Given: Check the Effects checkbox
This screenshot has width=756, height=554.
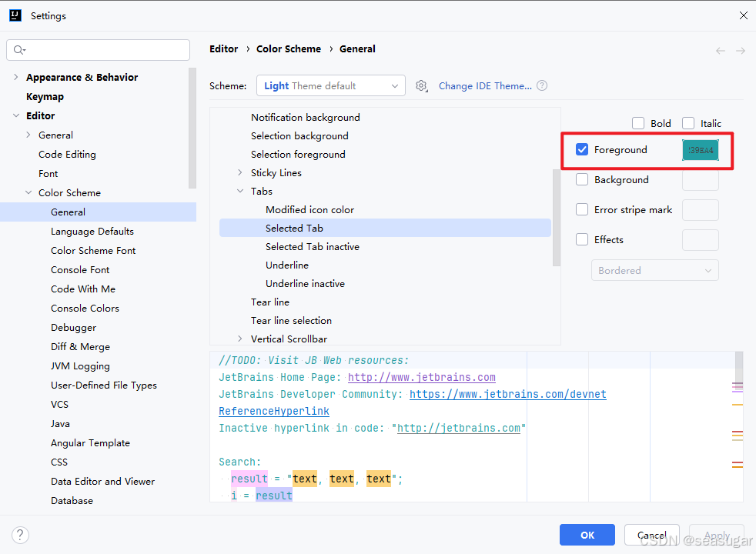Looking at the screenshot, I should coord(582,239).
